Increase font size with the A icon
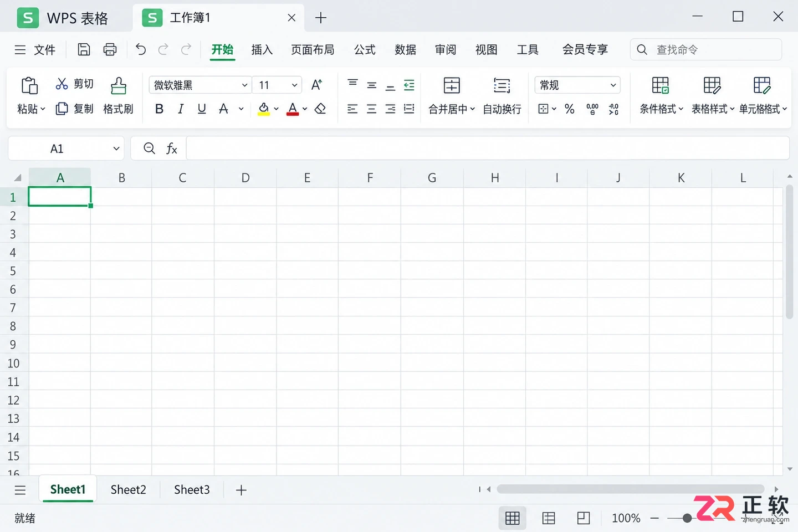This screenshot has width=798, height=532. point(316,85)
